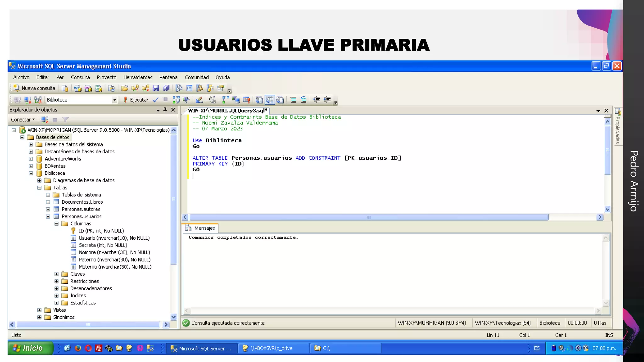The image size is (644, 362).
Task: Click the Parse query checkmark icon
Action: pos(156,100)
